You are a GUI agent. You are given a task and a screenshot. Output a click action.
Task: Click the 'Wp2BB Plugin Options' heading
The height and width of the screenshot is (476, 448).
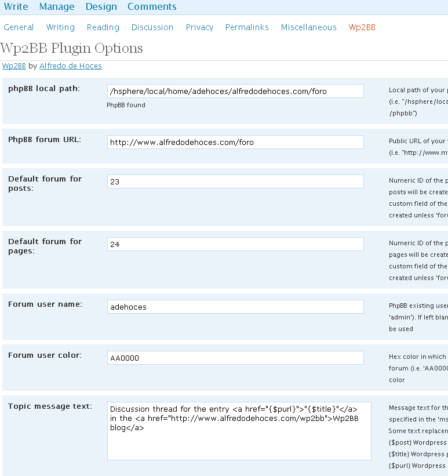pos(71,48)
